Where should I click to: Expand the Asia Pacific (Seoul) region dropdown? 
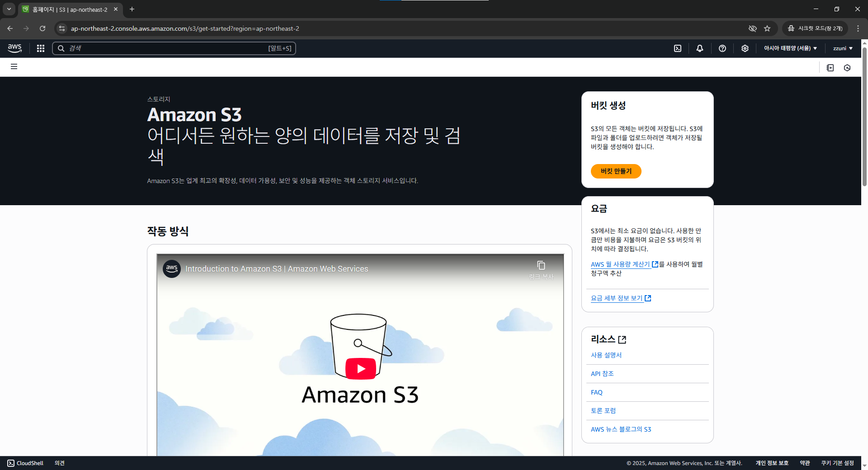click(x=790, y=48)
